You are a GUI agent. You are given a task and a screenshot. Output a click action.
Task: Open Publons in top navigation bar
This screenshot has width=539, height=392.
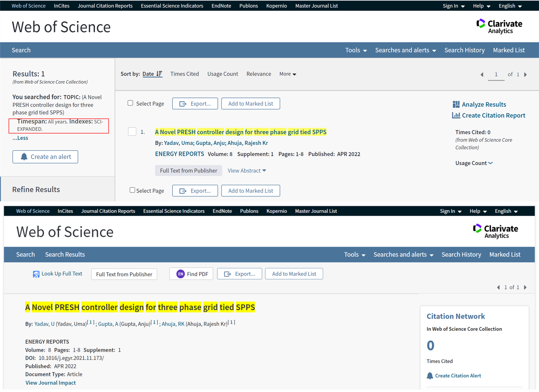pyautogui.click(x=249, y=6)
